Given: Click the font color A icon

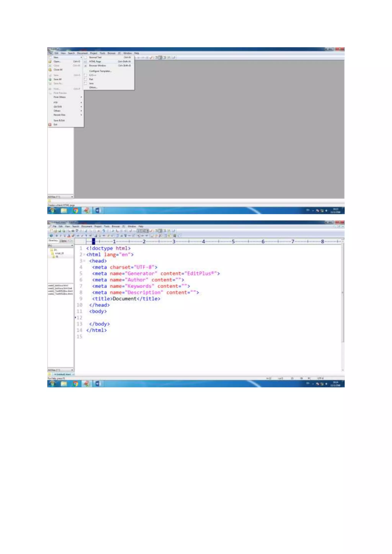Looking at the screenshot, I should click(x=69, y=236).
